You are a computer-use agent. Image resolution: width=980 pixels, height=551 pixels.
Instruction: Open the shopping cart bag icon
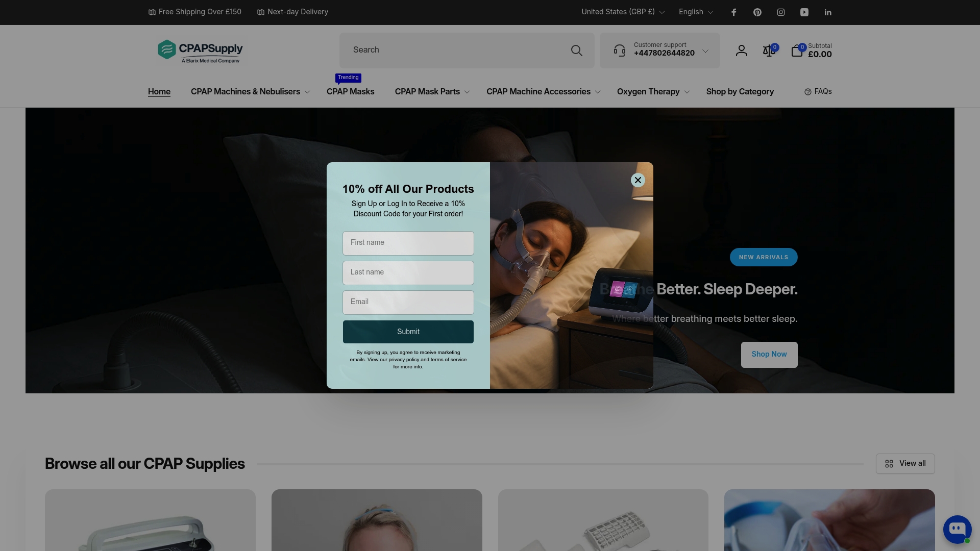pyautogui.click(x=796, y=51)
